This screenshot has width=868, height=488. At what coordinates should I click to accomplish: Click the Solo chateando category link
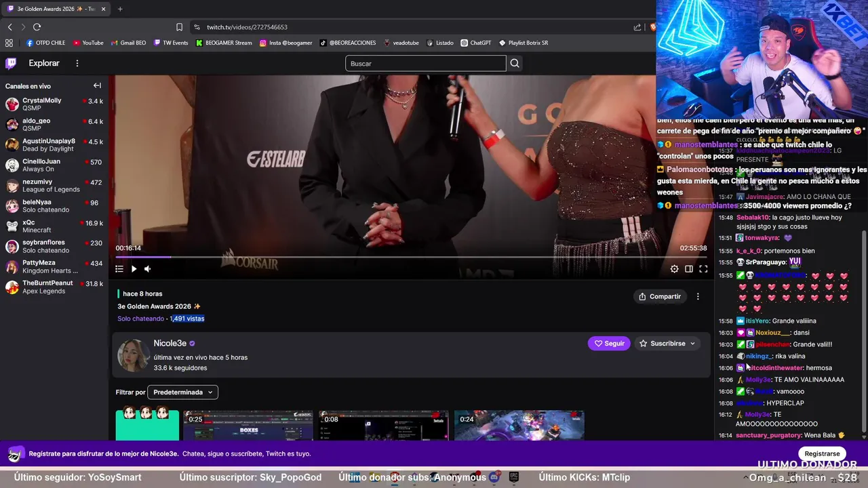pos(140,319)
